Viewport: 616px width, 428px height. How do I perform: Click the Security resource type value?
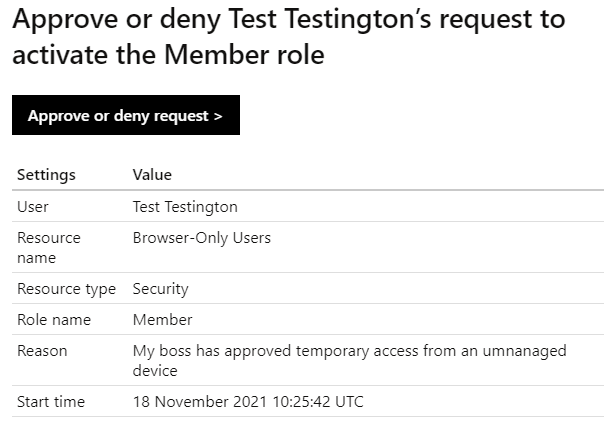coord(160,289)
